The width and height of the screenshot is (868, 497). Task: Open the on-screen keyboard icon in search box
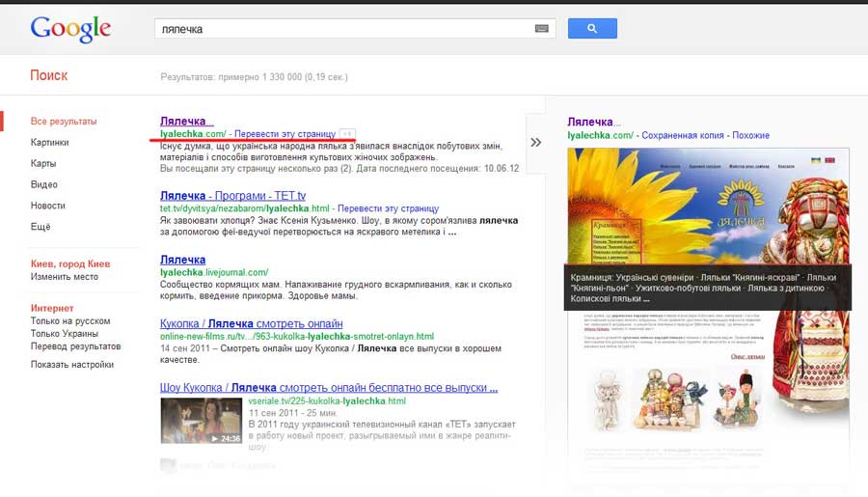(x=541, y=29)
